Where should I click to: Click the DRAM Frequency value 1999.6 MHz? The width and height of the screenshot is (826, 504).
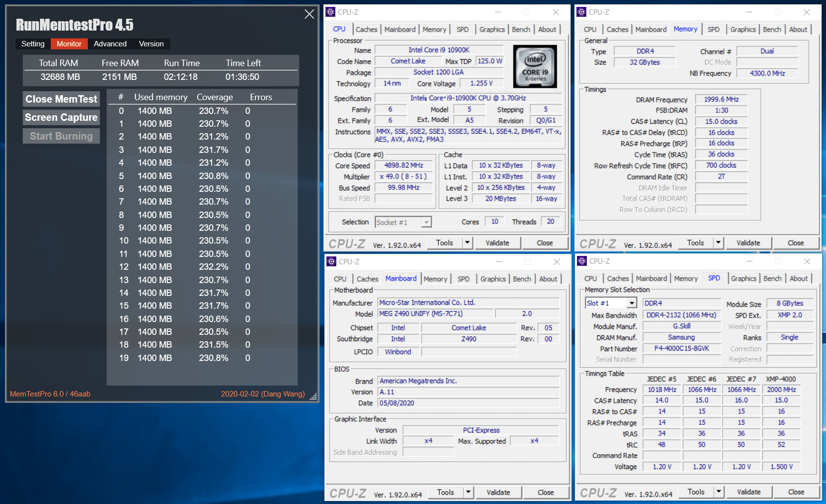pyautogui.click(x=721, y=99)
